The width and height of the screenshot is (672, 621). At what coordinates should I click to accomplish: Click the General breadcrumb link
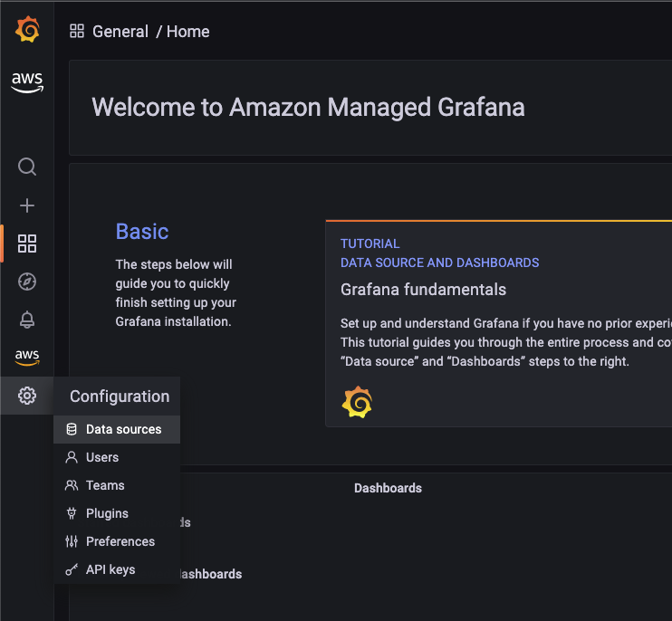(x=120, y=32)
